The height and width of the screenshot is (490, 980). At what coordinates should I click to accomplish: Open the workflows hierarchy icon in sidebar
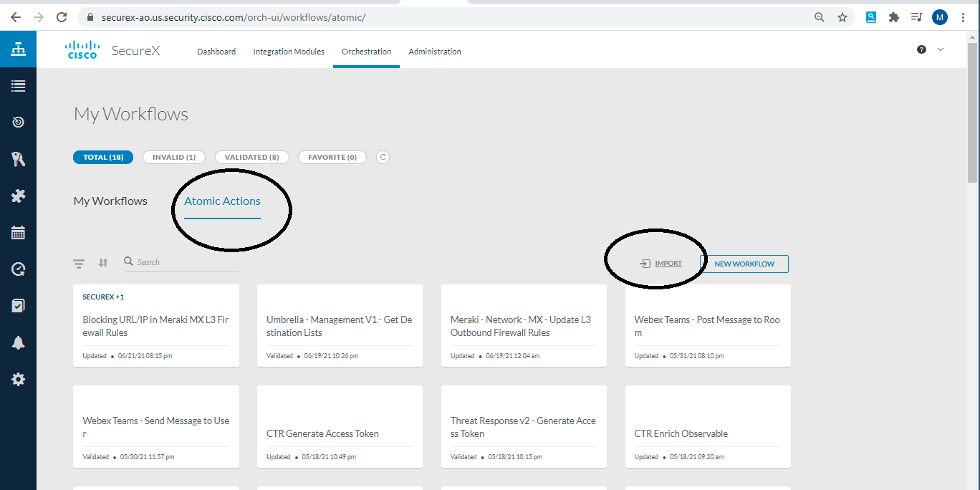pyautogui.click(x=18, y=49)
